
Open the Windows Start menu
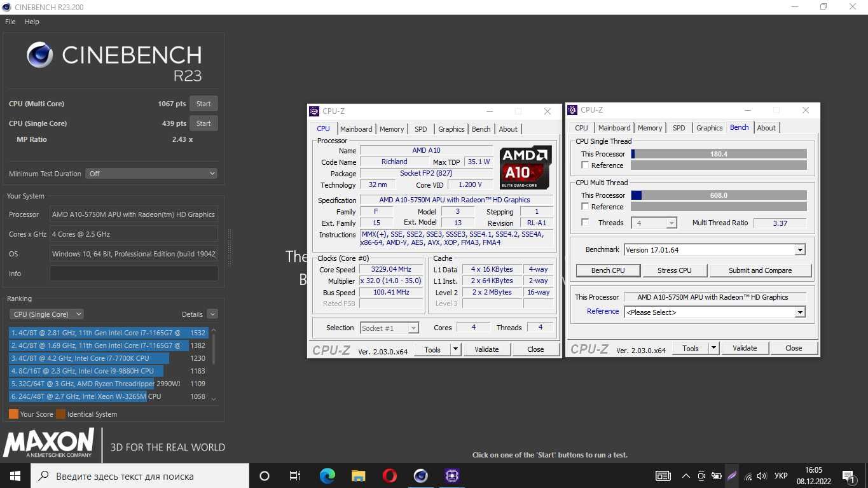pyautogui.click(x=15, y=476)
